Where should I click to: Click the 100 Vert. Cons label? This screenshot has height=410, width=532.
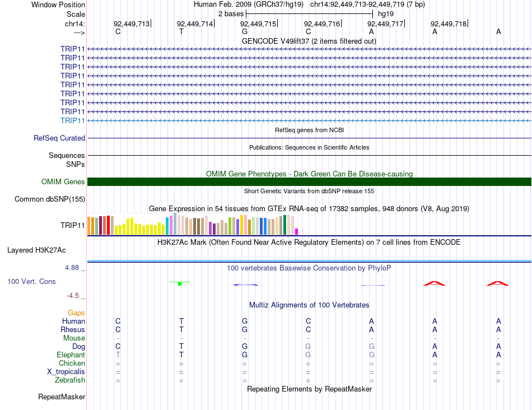tap(31, 281)
